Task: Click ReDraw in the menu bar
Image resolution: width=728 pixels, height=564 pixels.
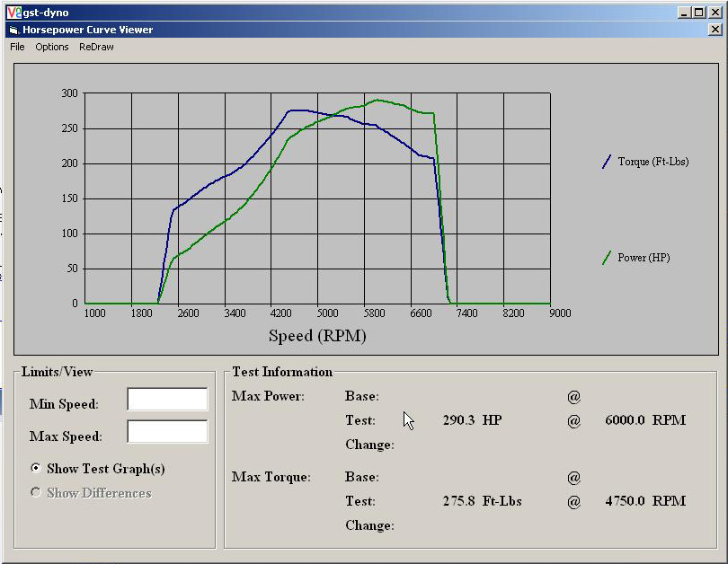Action: [x=96, y=47]
